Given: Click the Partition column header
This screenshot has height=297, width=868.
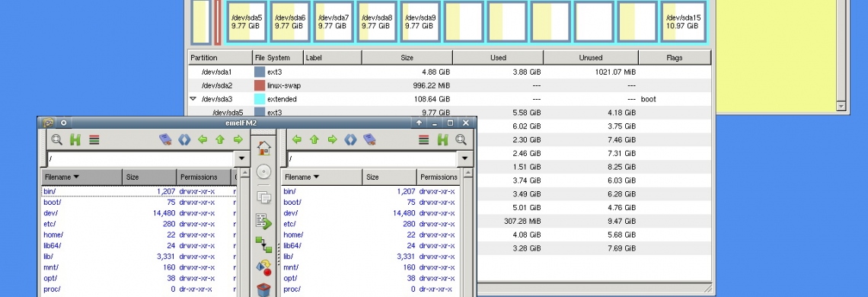Looking at the screenshot, I should [220, 58].
